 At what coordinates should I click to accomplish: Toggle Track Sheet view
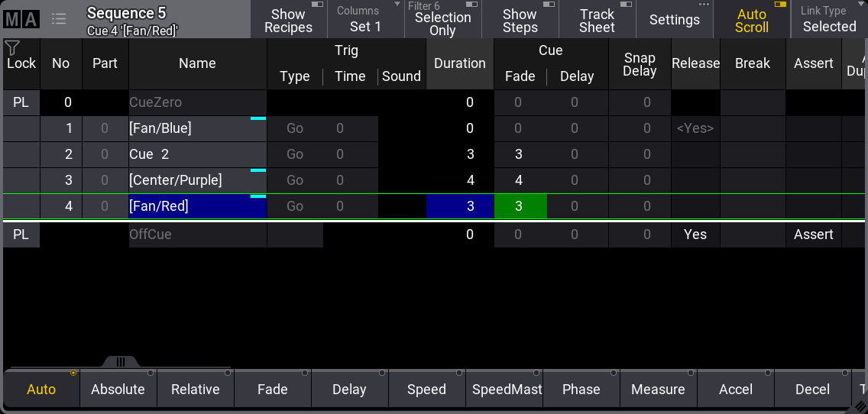tap(597, 20)
